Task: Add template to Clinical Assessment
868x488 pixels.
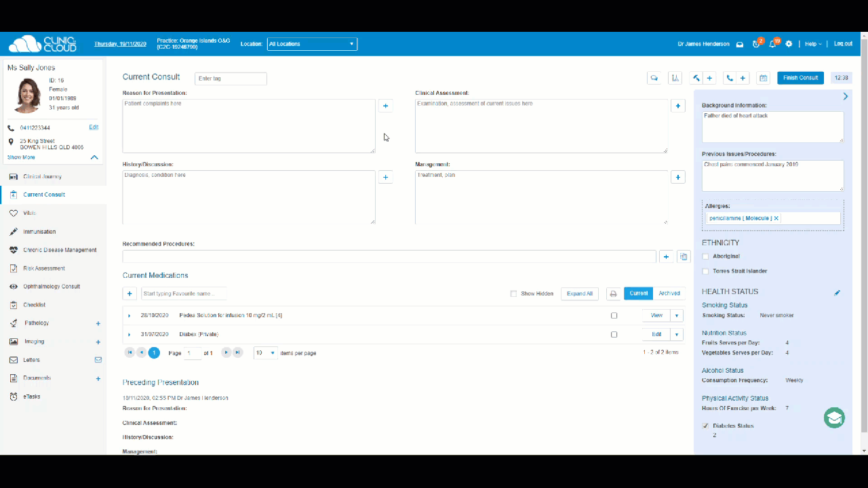Action: [x=678, y=106]
